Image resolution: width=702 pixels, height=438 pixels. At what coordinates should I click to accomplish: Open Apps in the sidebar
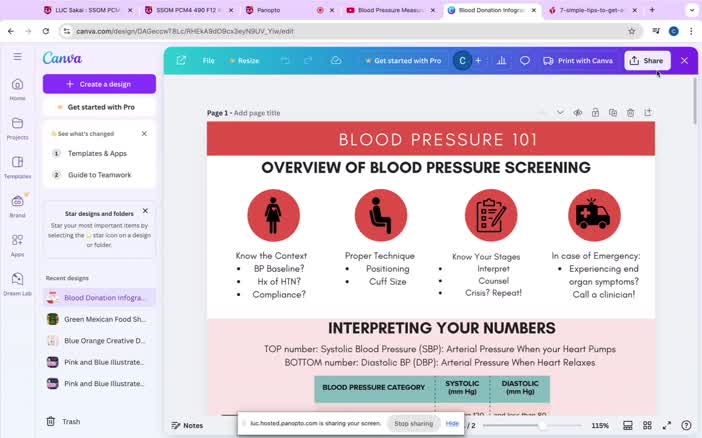click(17, 245)
